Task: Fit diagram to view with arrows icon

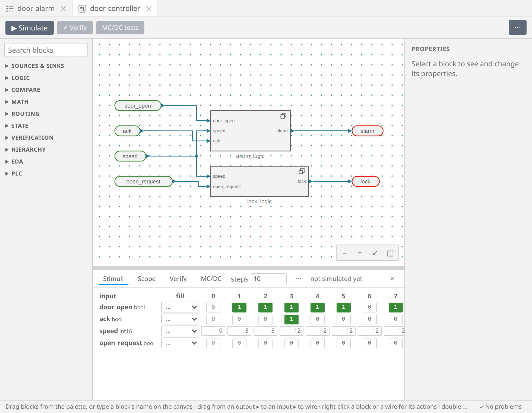Action: (375, 253)
